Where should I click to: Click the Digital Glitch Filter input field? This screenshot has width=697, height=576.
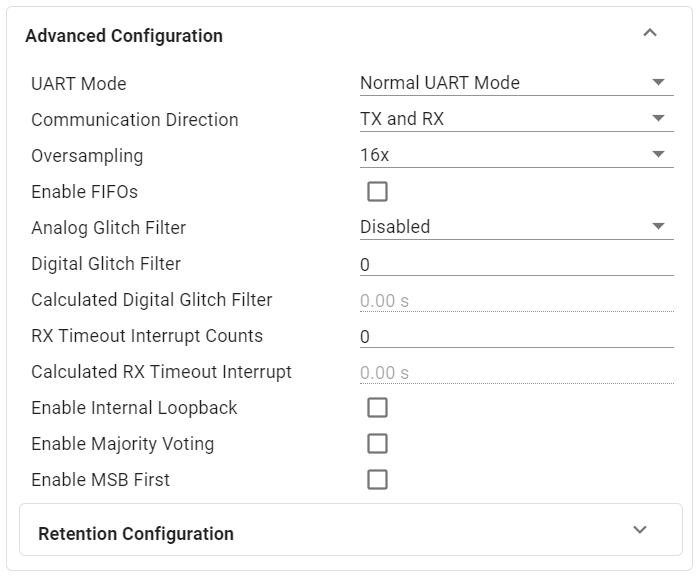(x=515, y=264)
